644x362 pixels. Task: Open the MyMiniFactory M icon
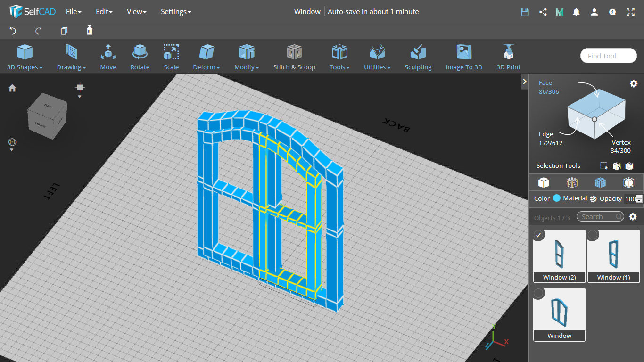click(560, 12)
